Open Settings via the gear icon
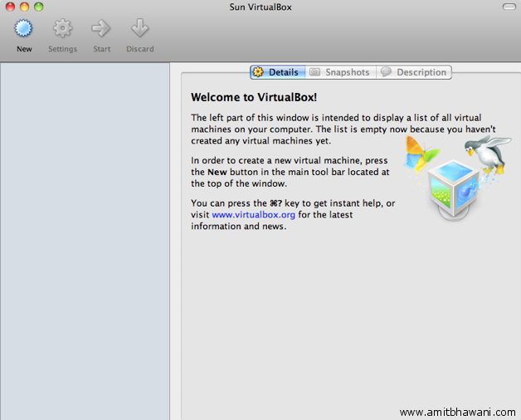The image size is (521, 420). 62,28
